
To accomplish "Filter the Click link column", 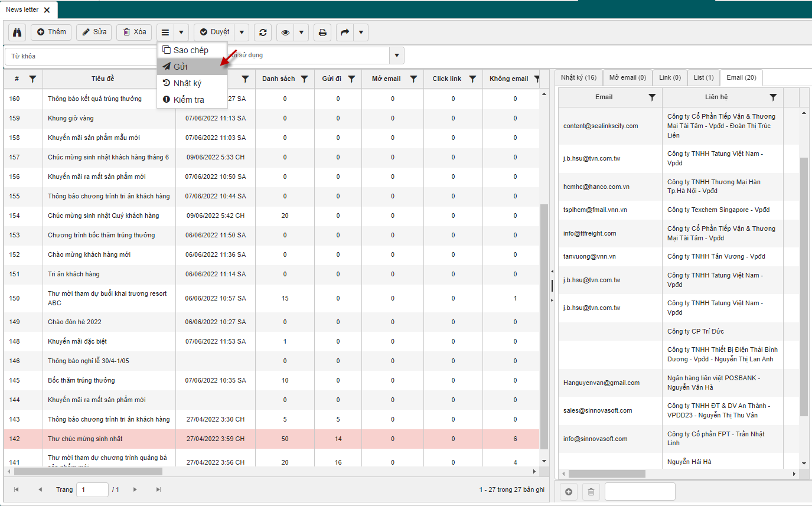I will 472,79.
